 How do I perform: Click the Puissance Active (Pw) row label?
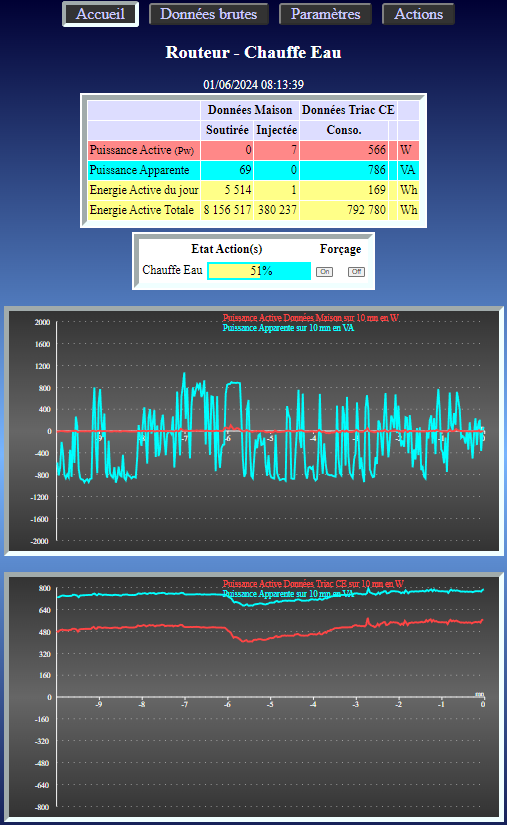click(x=142, y=150)
